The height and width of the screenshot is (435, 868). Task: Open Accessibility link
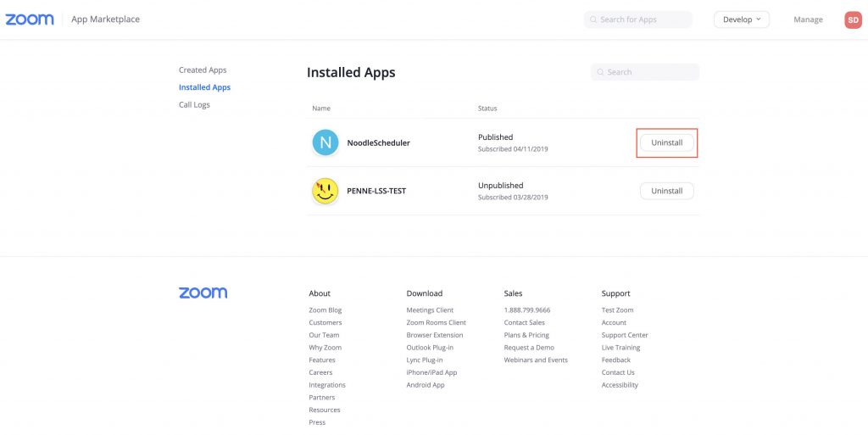[620, 385]
